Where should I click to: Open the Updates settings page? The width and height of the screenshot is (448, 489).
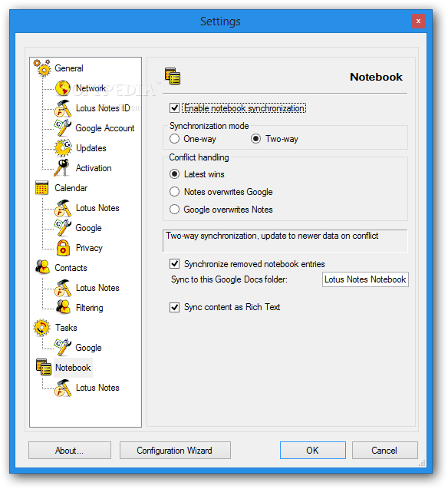[91, 148]
